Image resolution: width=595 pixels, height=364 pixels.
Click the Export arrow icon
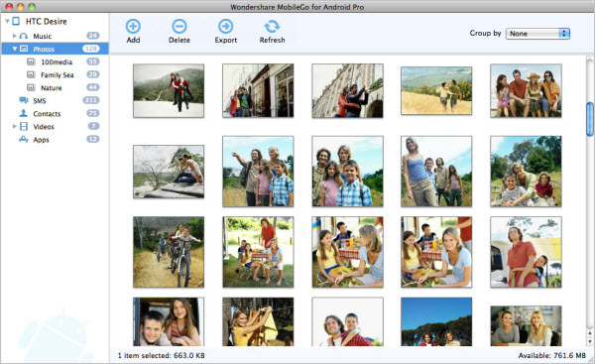point(225,26)
